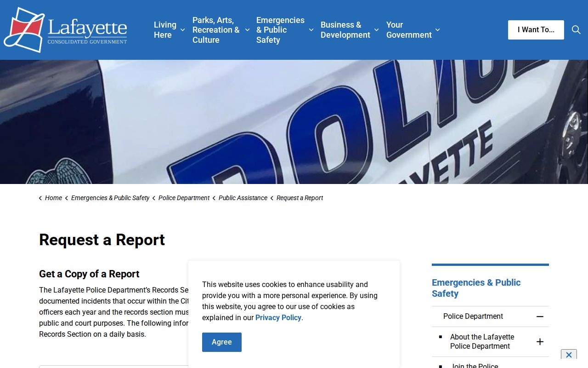Expand the Living Here menu chevron

[x=182, y=30]
